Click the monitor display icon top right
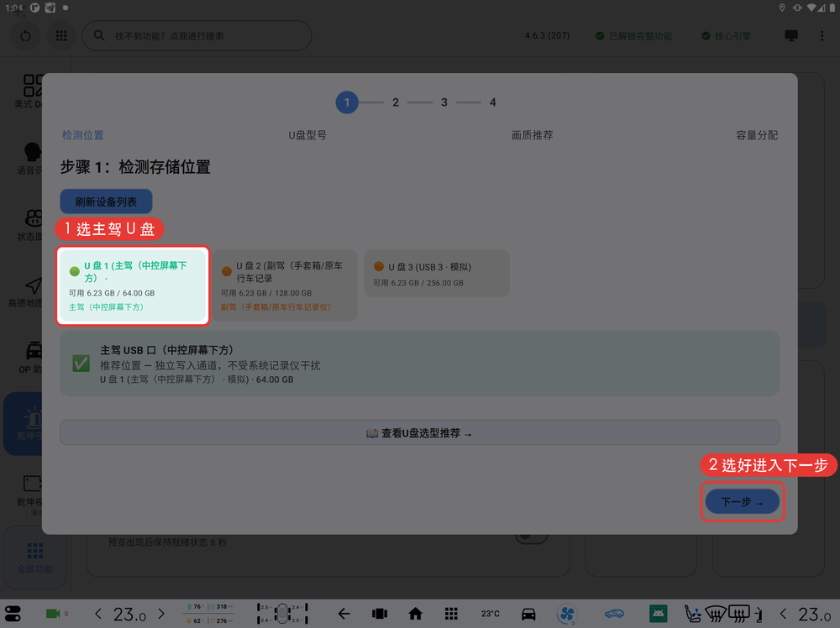Screen dimensions: 840x628 click(791, 35)
